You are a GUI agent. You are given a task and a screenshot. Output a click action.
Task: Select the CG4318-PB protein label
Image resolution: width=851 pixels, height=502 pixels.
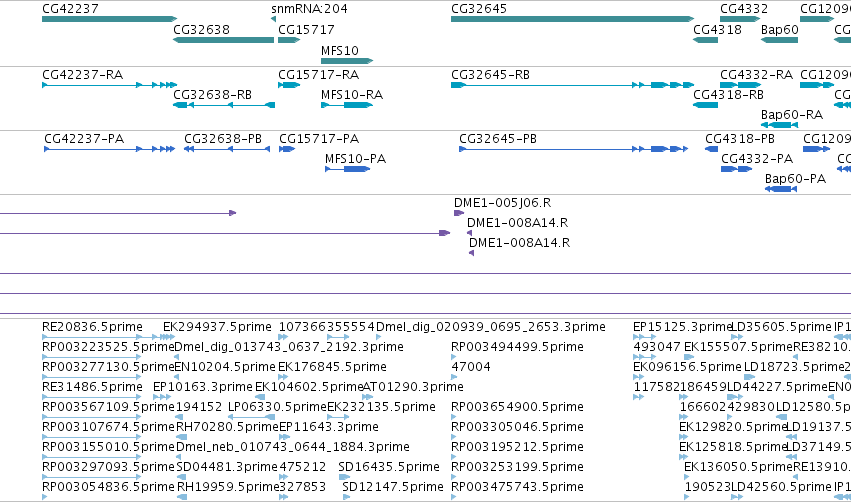pyautogui.click(x=740, y=139)
